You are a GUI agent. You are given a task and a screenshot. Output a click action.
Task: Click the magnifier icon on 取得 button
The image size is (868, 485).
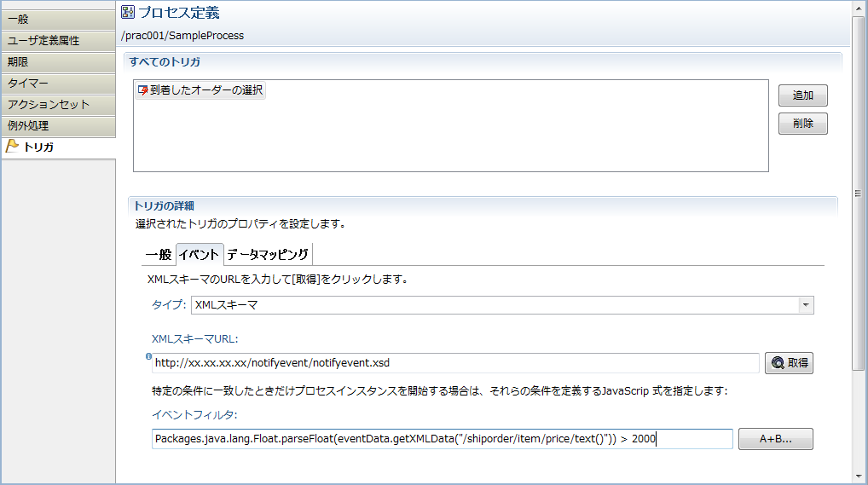coord(778,362)
